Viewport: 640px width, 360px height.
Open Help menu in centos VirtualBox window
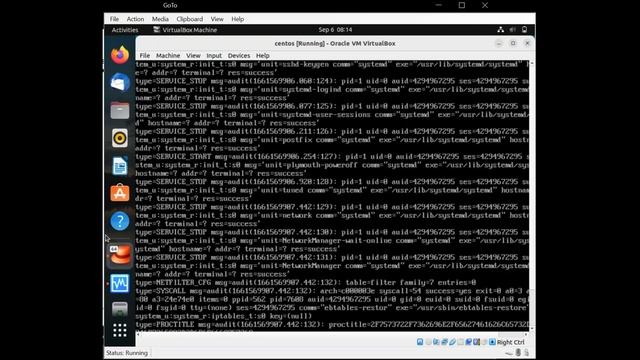pos(262,56)
